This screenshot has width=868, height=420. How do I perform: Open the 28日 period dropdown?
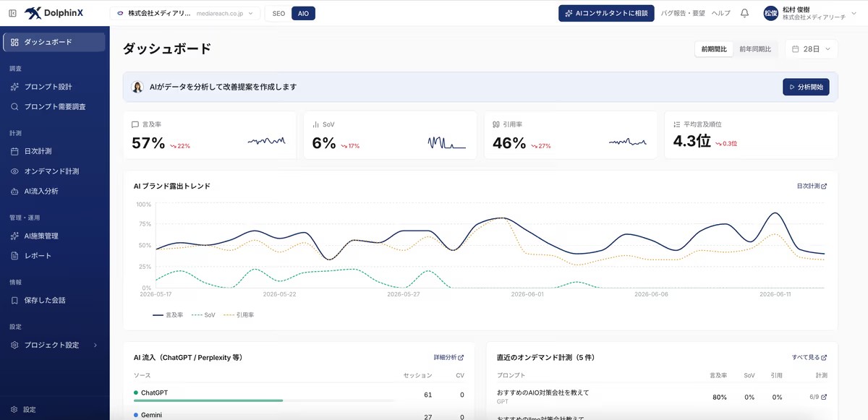[x=812, y=49]
